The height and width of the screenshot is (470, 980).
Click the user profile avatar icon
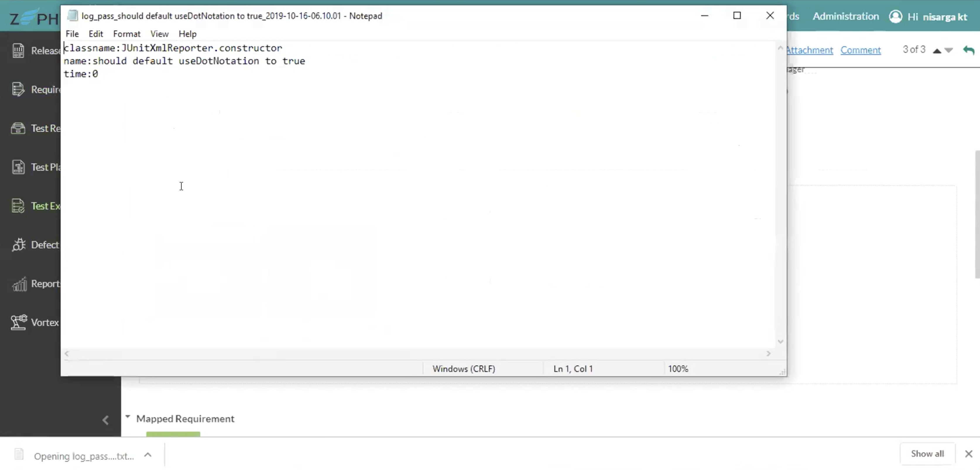tap(895, 17)
